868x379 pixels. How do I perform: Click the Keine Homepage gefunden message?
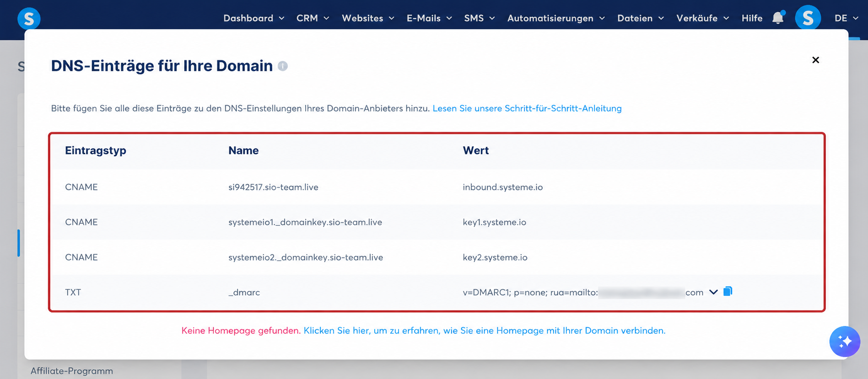point(241,331)
